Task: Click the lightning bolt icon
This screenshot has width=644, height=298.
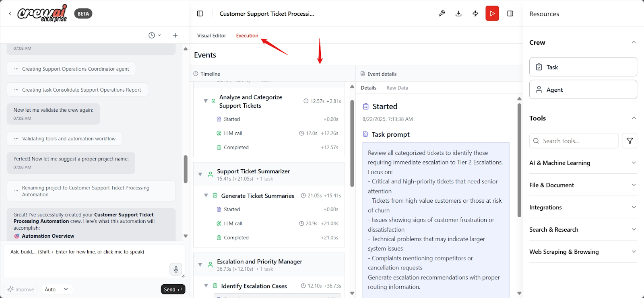Action: [x=475, y=14]
